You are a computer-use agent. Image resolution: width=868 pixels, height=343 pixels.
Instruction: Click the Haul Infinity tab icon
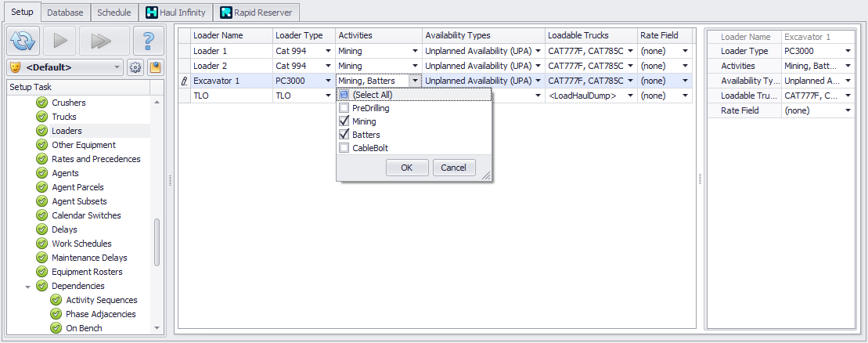coord(150,13)
